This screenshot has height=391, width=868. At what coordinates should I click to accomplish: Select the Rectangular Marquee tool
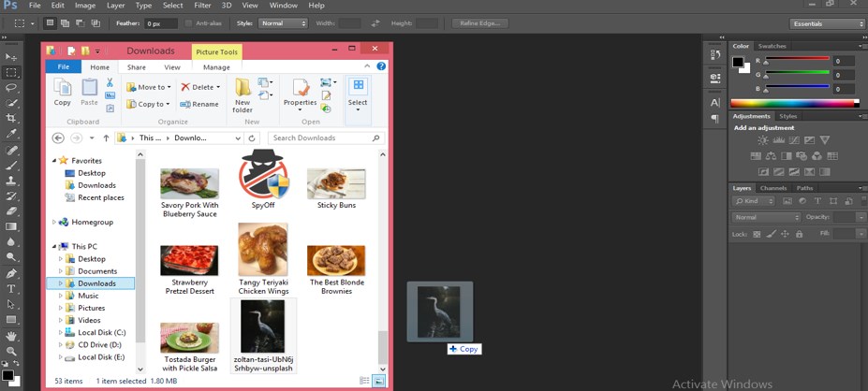pyautogui.click(x=11, y=72)
